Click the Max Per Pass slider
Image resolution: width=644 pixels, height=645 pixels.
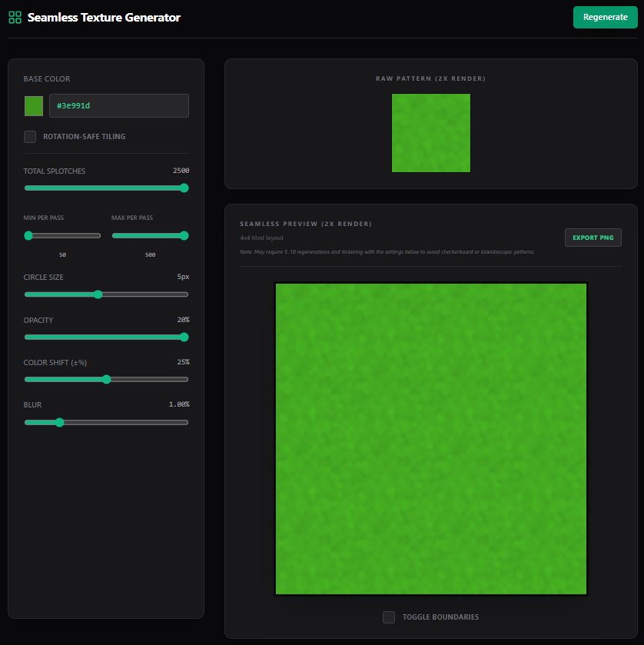tap(151, 236)
